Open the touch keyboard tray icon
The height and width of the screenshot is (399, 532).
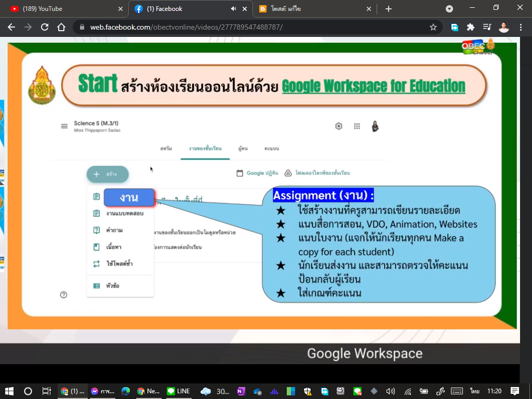(x=457, y=391)
